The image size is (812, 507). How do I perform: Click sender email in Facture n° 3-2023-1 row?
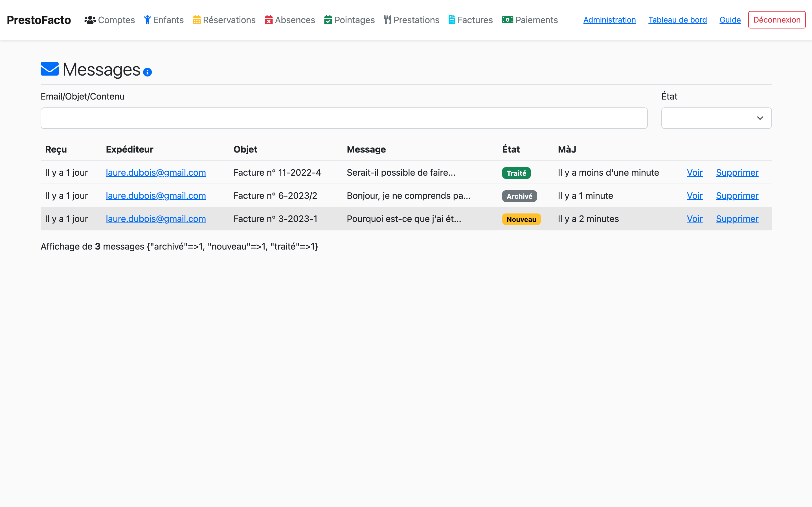point(156,219)
